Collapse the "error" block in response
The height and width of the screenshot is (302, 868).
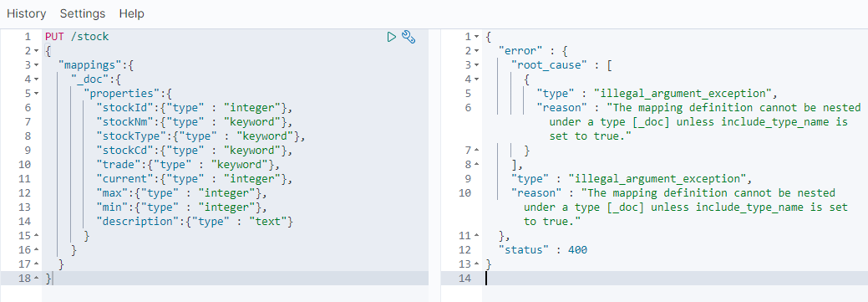477,51
